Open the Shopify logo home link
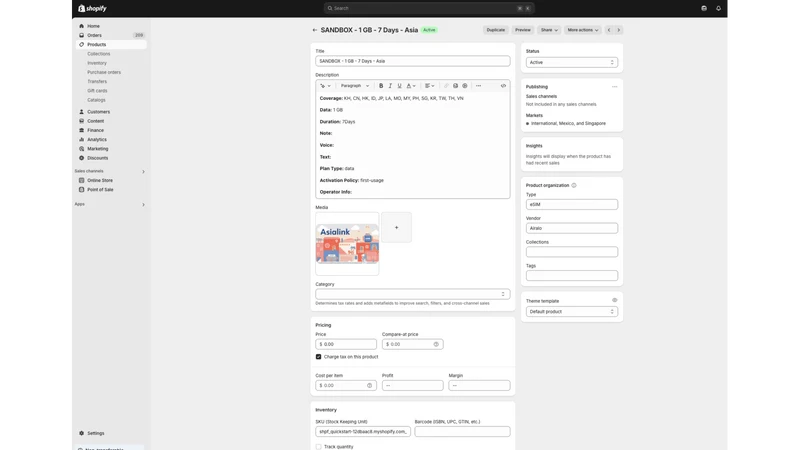The image size is (800, 450). click(92, 8)
